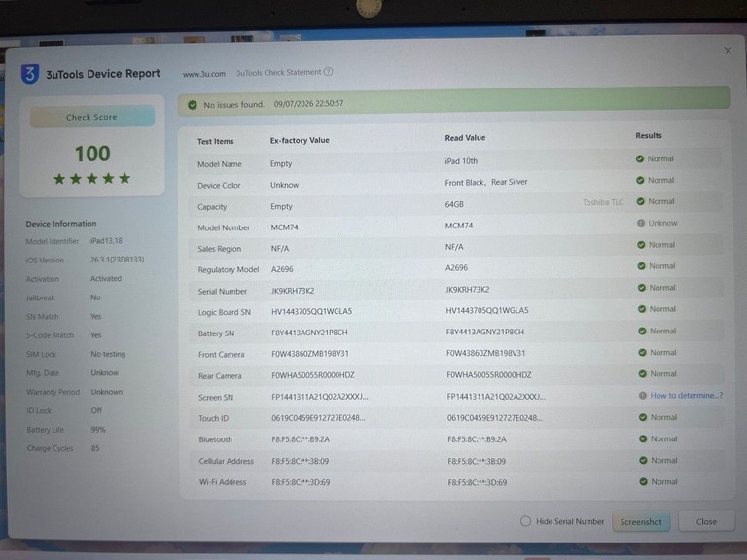Click the Touch ID read value 0619C0459E912727E0248...

495,418
